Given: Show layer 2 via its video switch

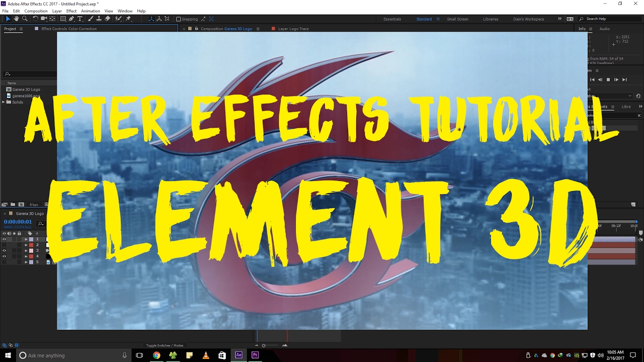Looking at the screenshot, I should pos(4,245).
